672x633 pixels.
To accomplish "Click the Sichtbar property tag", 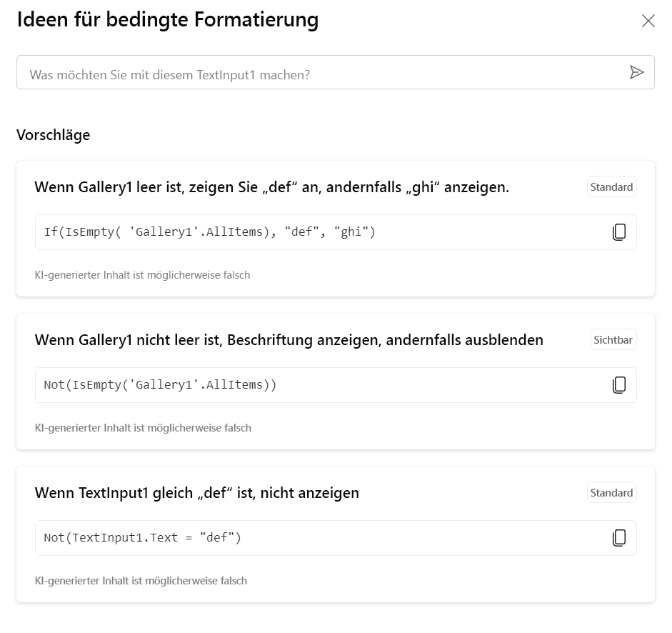I will (613, 340).
